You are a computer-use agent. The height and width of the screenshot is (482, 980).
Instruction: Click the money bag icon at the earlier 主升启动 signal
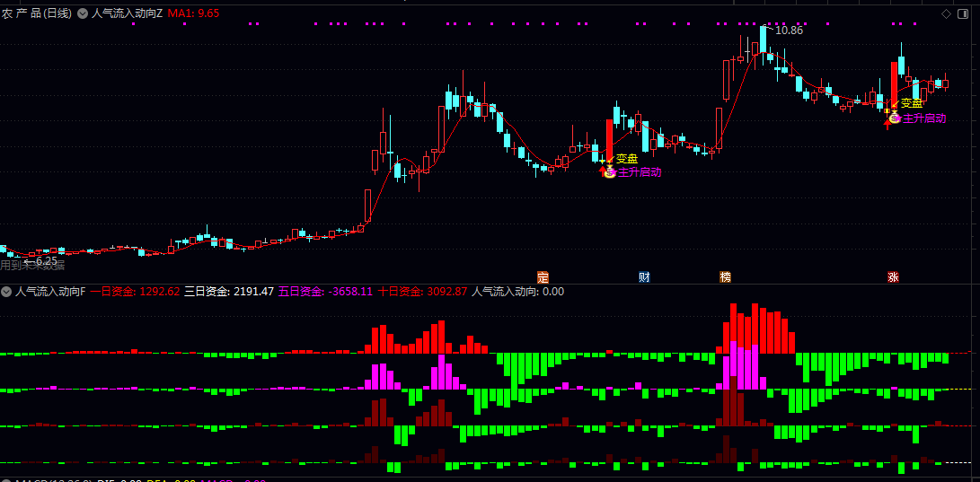(x=610, y=172)
